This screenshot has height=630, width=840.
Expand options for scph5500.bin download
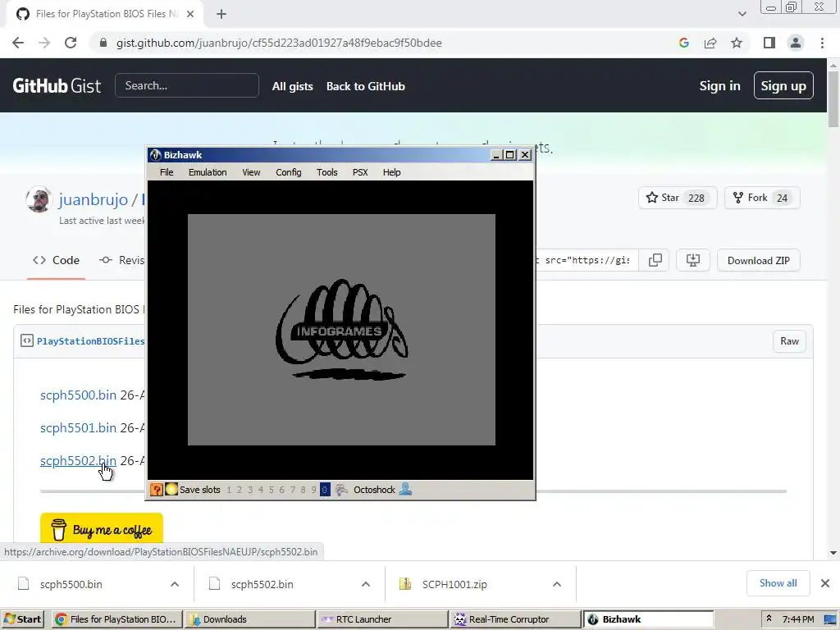click(x=175, y=584)
